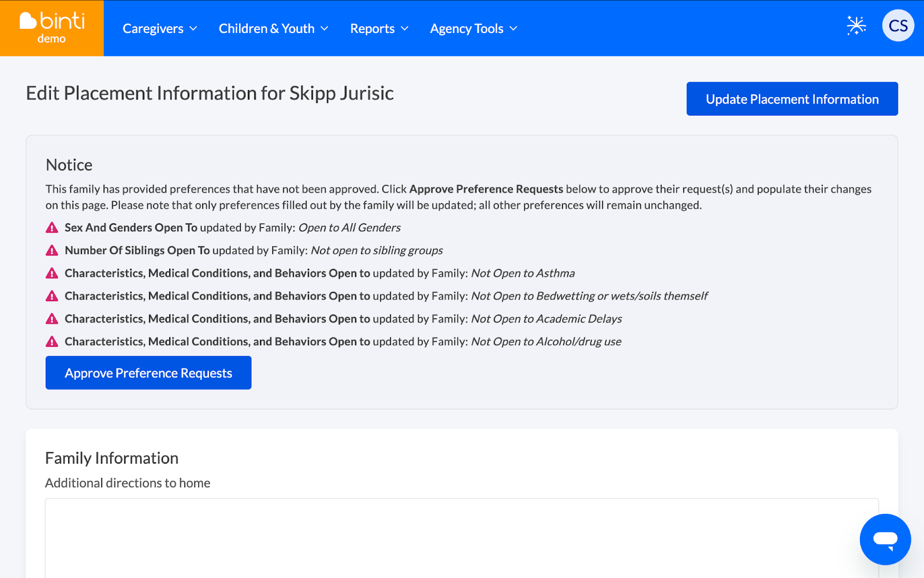Click warning icon beside Alcohol/drug use preference
Screen dimensions: 924x578
tap(52, 342)
